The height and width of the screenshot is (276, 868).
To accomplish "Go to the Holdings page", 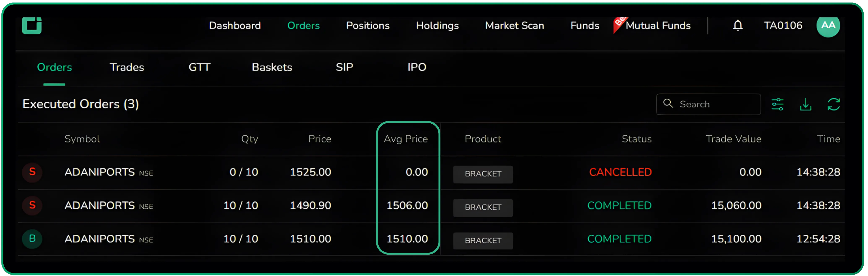I will pyautogui.click(x=437, y=25).
